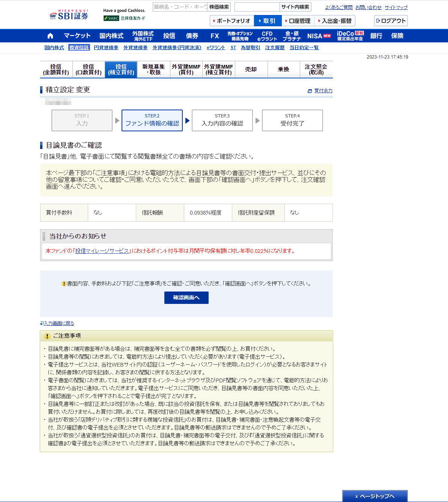Click the 株価検索 button
The height and width of the screenshot is (502, 448).
(219, 7)
